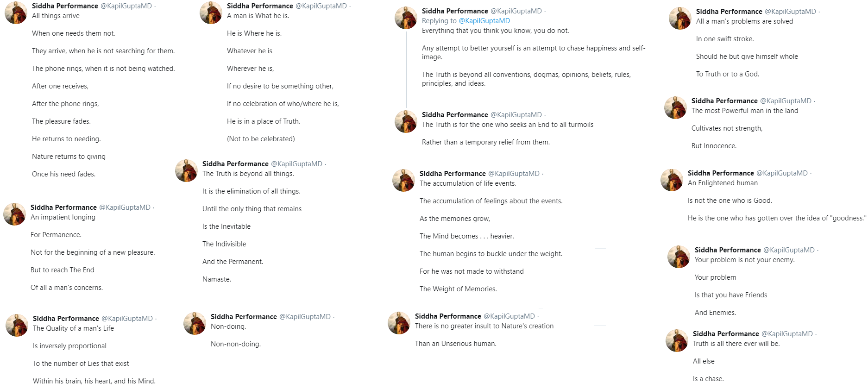Viewport: 868px width, 389px height.
Task: Click avatar next to 'The Truth is beyond all things'
Action: (186, 170)
